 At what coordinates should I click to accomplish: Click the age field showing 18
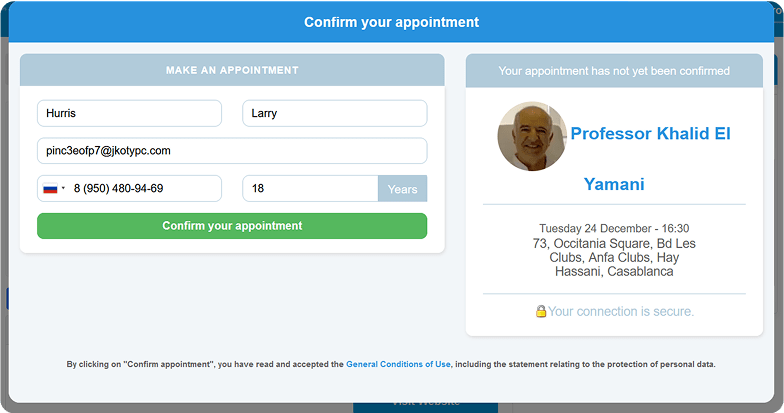click(310, 188)
